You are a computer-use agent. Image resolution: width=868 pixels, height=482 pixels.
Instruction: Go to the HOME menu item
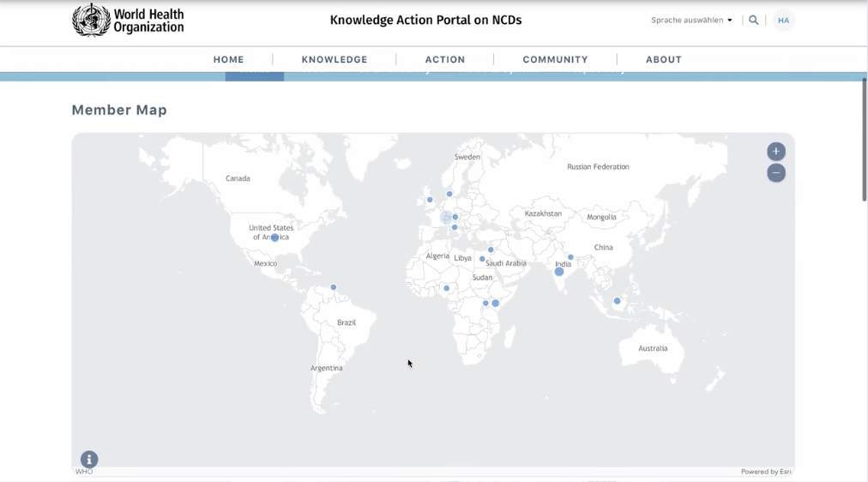point(228,59)
